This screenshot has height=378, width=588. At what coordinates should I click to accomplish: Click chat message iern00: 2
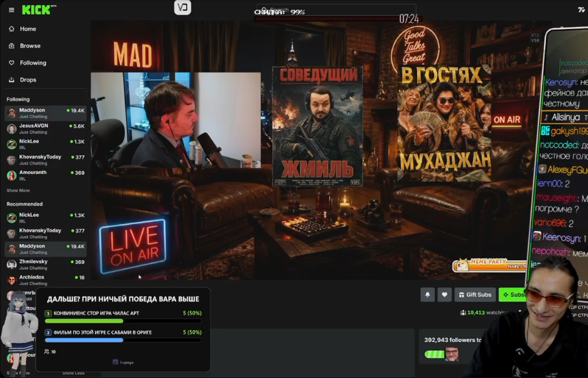pyautogui.click(x=554, y=183)
